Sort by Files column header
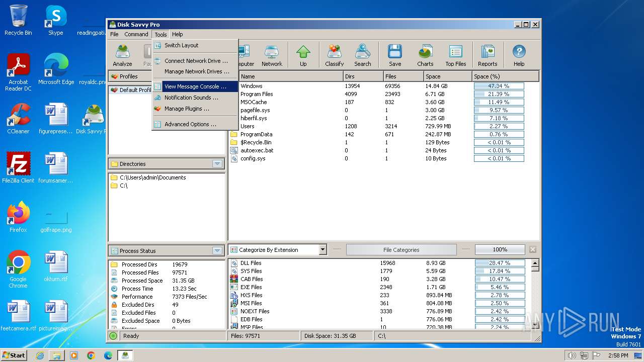Image resolution: width=644 pixels, height=362 pixels. click(x=404, y=76)
